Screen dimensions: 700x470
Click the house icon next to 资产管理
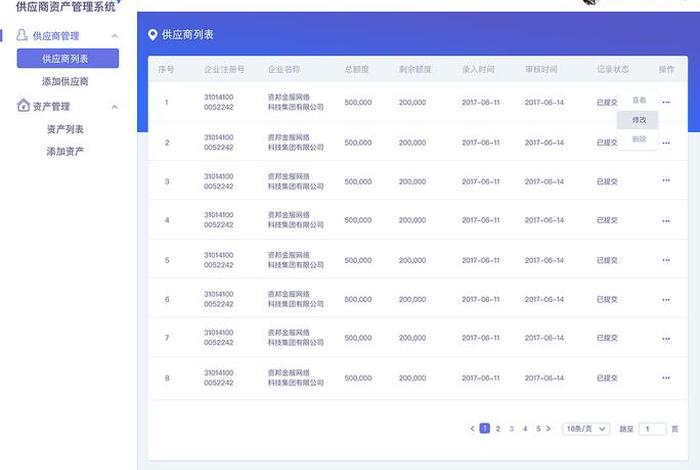(x=23, y=105)
